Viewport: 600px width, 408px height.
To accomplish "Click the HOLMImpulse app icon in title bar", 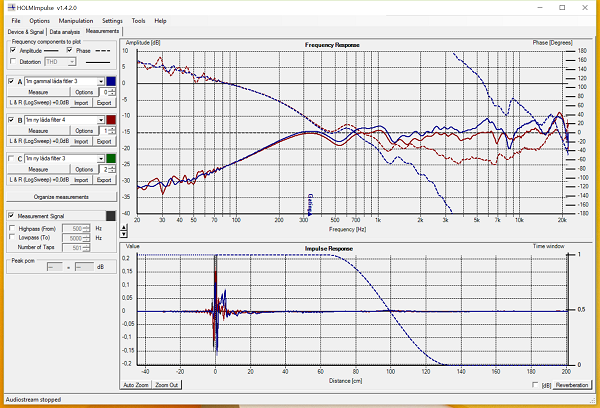I will click(x=11, y=7).
